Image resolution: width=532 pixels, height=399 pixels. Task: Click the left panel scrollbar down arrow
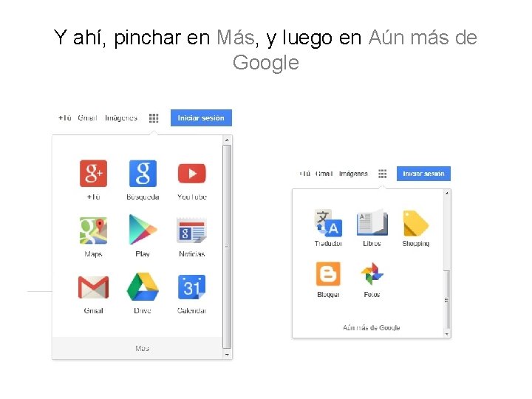click(x=227, y=355)
